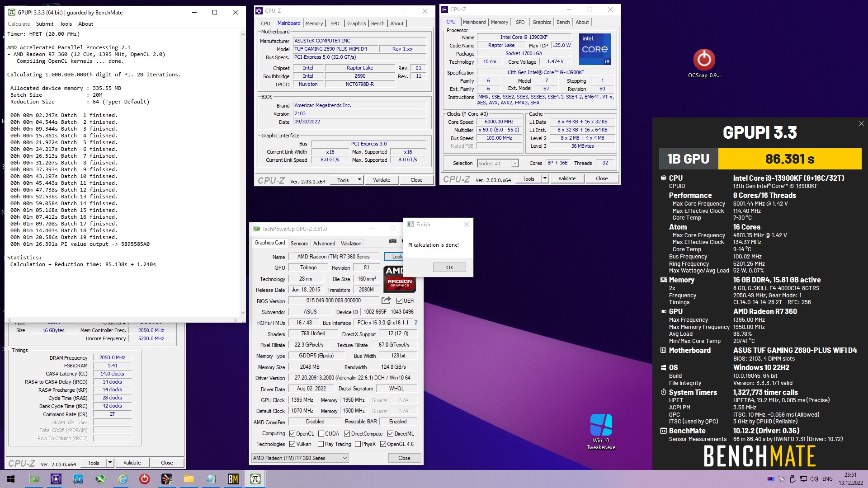The image size is (868, 488).
Task: Click the green spinning-disc taskbar icon
Action: 100,479
